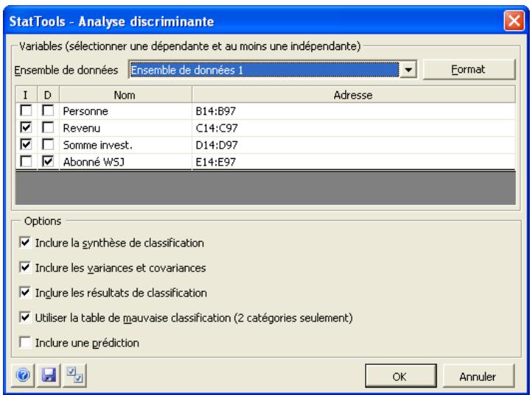Select the Abonné WSJ variable name
This screenshot has height=395, width=532.
pos(93,162)
